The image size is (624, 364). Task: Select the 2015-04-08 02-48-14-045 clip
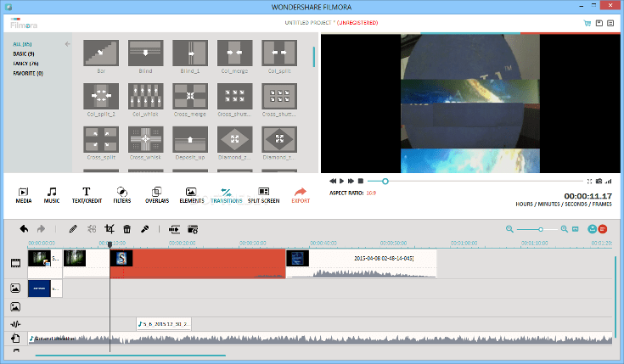[362, 264]
